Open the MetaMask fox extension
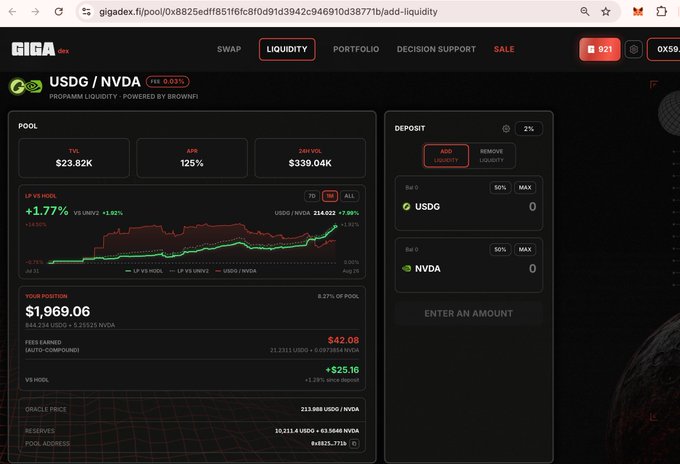This screenshot has height=464, width=680. (x=638, y=12)
